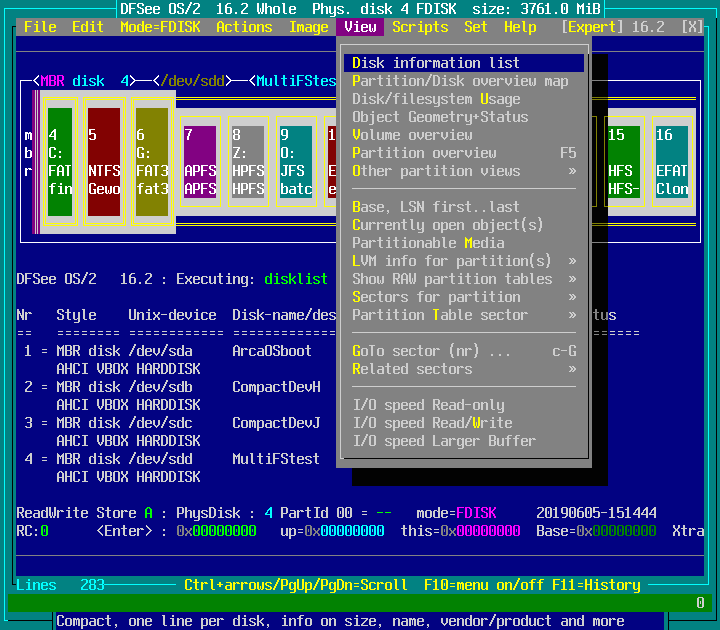
Task: Select the olive partition 6 FAT32 block
Action: 151,161
